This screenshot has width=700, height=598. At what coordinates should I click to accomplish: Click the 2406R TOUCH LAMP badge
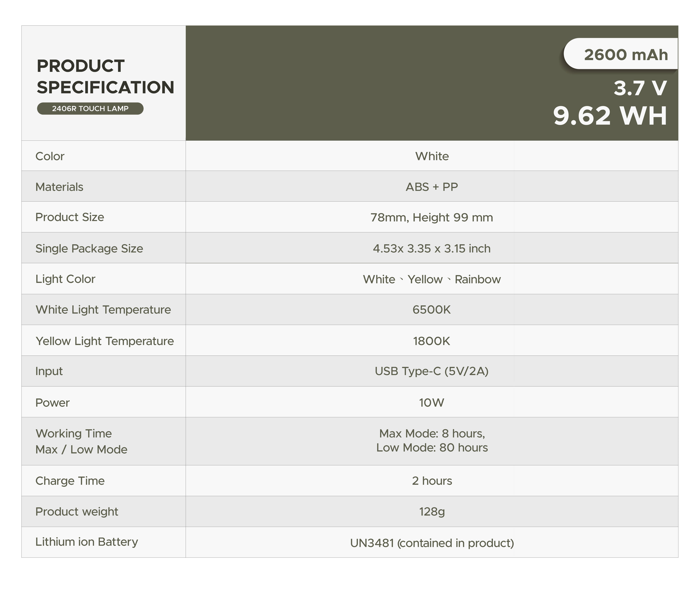[90, 108]
